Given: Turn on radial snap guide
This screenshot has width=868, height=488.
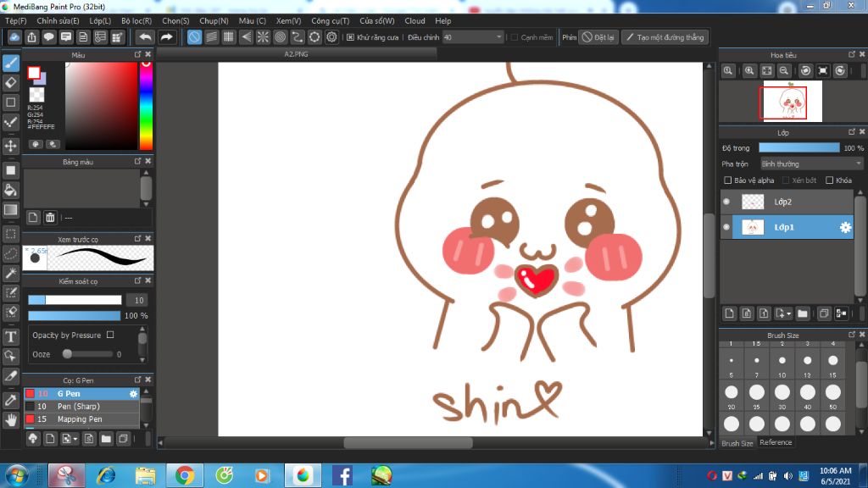Looking at the screenshot, I should point(263,37).
